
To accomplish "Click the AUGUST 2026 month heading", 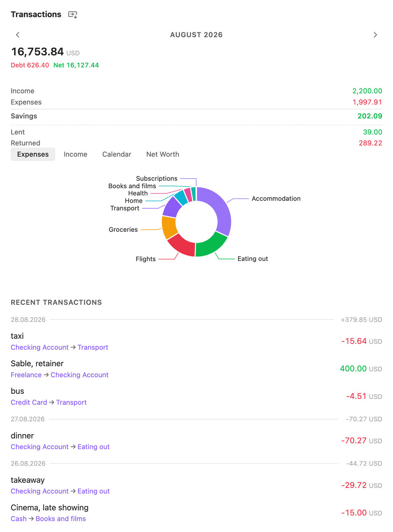I will [196, 35].
